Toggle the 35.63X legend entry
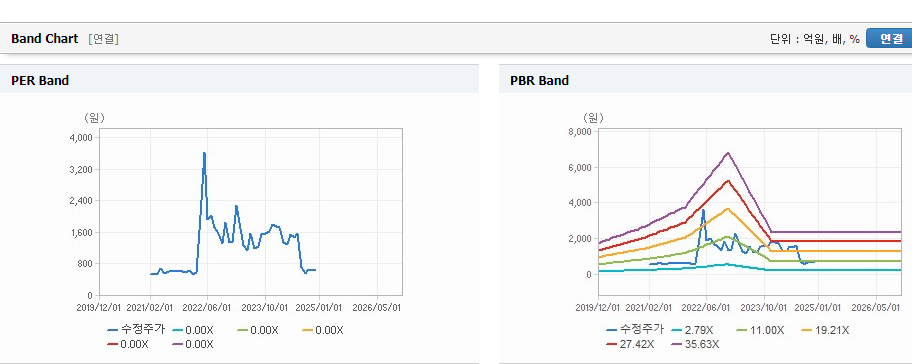 (696, 344)
